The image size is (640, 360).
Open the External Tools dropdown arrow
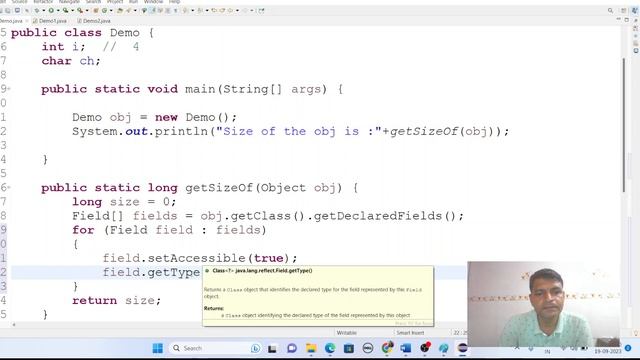[87, 10]
